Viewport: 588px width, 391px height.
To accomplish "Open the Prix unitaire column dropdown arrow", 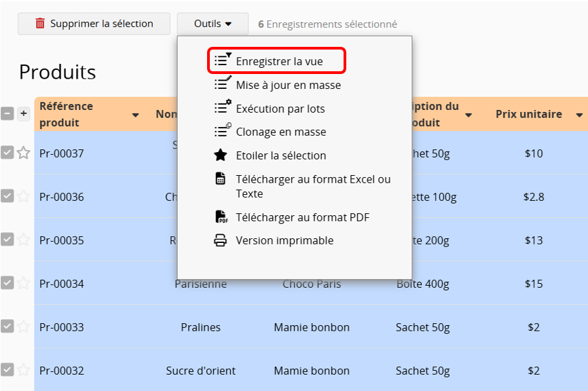I will (578, 115).
